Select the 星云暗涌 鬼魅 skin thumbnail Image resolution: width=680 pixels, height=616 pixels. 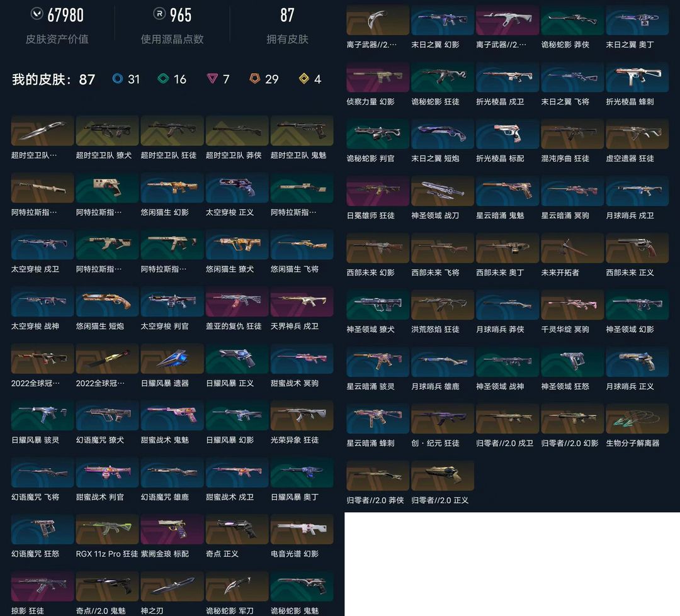(x=507, y=191)
